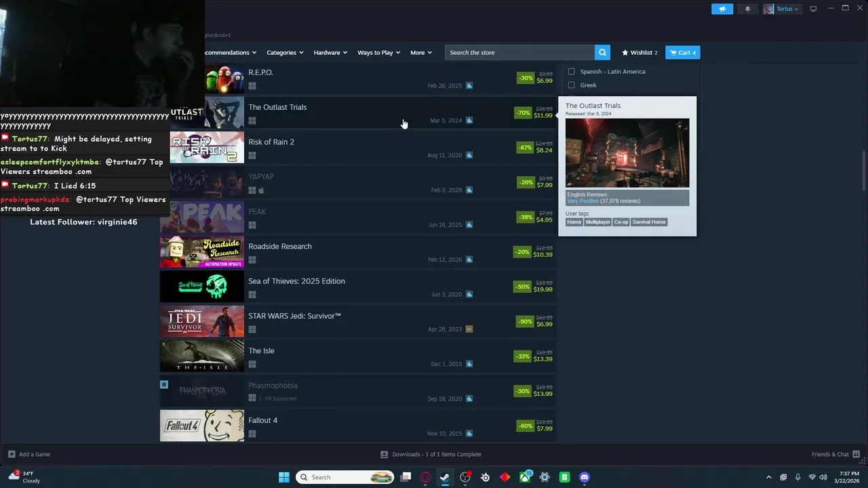Click the Phasmophobia title text

point(273,386)
